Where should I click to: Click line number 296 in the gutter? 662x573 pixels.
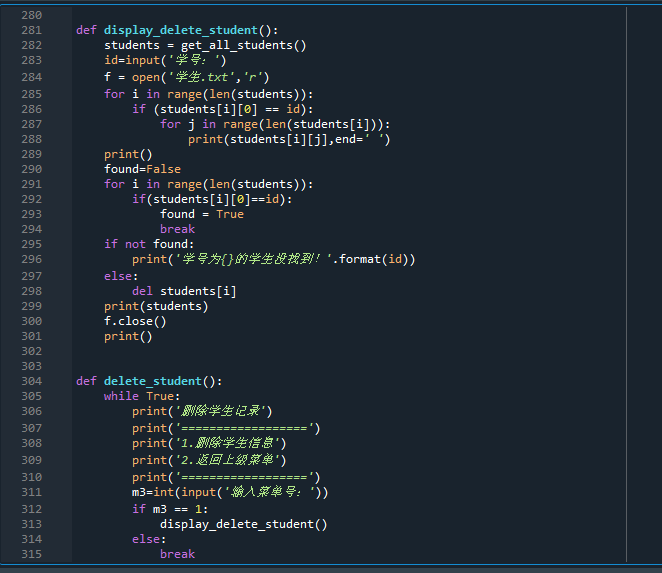pos(32,259)
